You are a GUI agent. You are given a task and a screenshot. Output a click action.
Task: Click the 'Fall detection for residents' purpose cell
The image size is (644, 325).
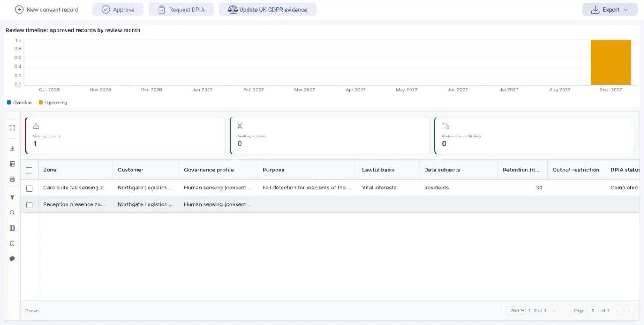tap(307, 188)
